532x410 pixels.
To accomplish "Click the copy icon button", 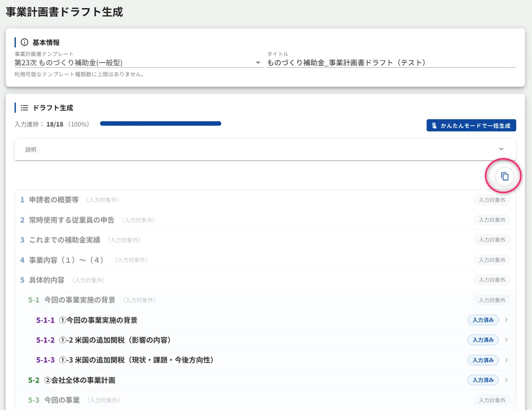I will (505, 176).
